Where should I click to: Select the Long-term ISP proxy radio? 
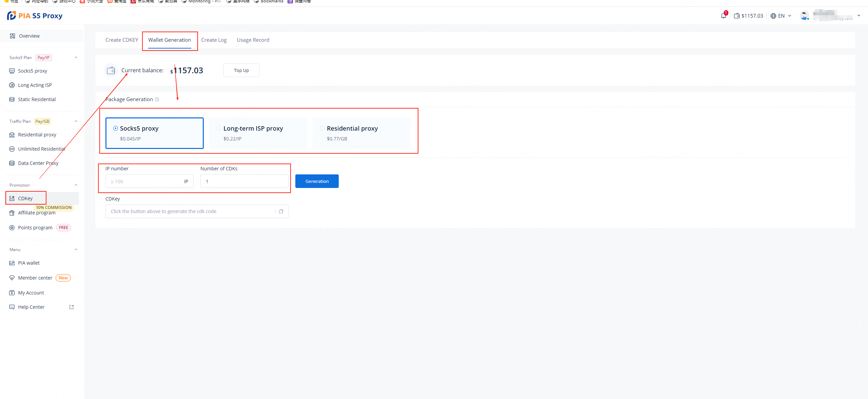pyautogui.click(x=219, y=128)
